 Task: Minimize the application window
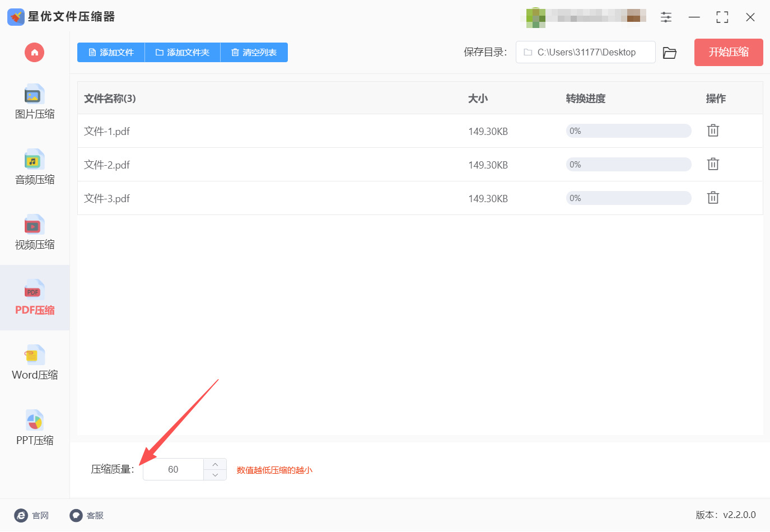(x=694, y=17)
